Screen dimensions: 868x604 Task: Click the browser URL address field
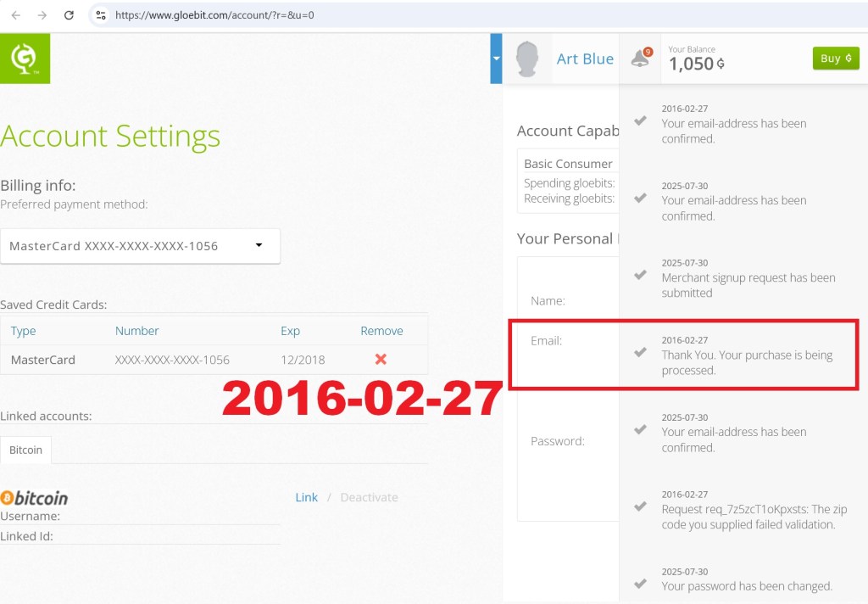click(x=424, y=15)
